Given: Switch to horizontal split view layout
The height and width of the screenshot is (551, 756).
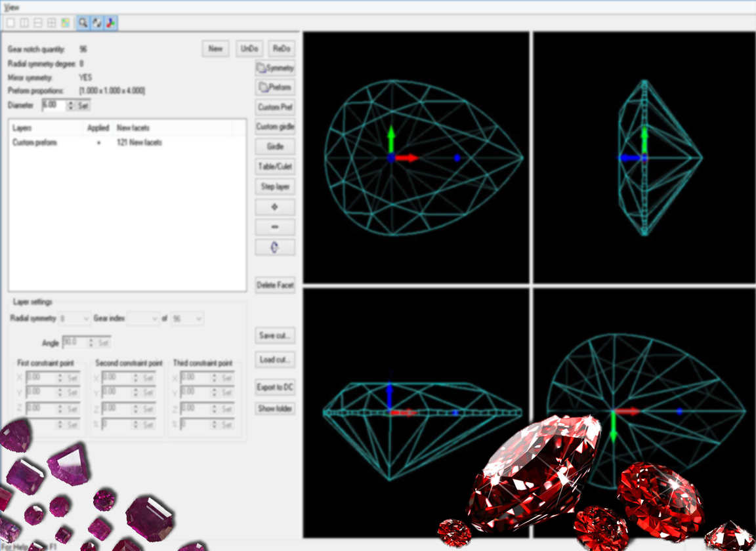Looking at the screenshot, I should click(x=38, y=23).
